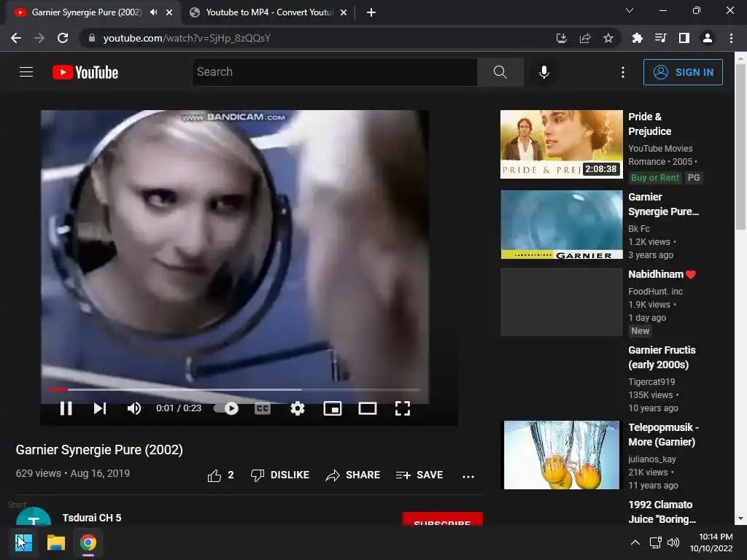Open the Tsdurai CH 5 channel name

tap(92, 518)
